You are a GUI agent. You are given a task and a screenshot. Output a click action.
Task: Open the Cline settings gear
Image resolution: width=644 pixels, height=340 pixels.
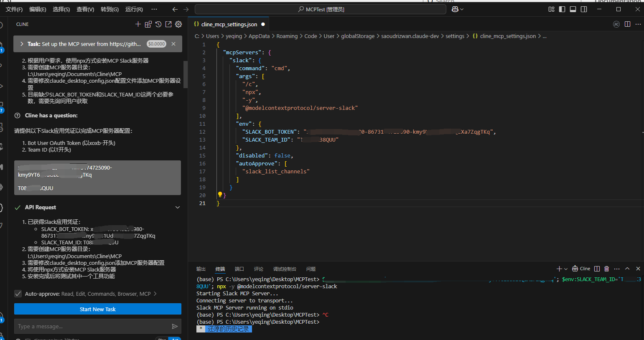coord(178,24)
